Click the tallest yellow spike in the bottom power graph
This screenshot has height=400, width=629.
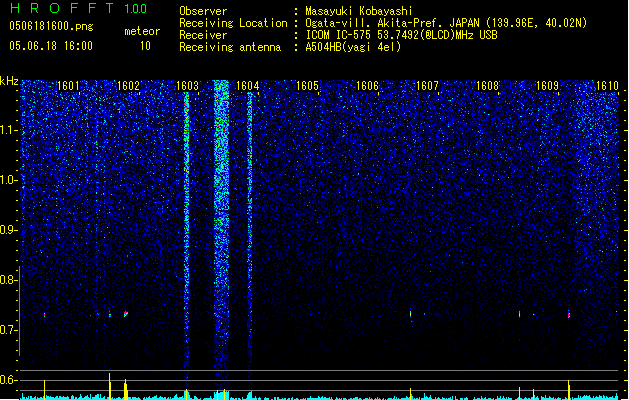coord(110,386)
